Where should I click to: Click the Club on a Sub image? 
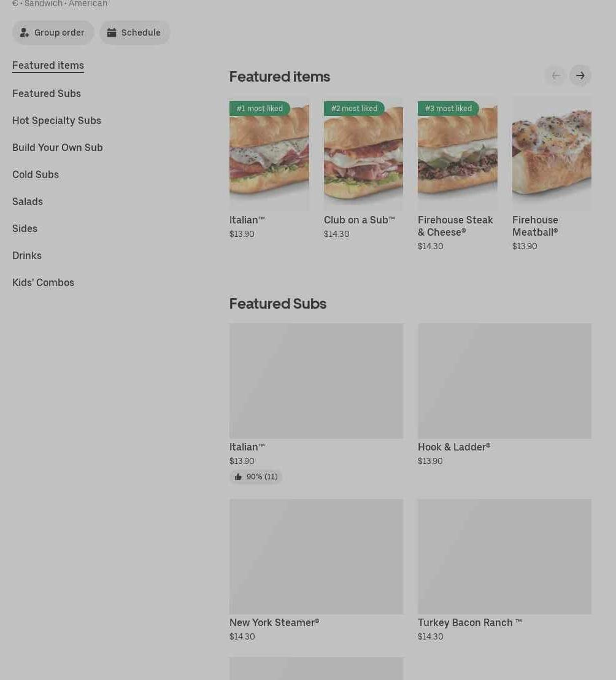(363, 153)
